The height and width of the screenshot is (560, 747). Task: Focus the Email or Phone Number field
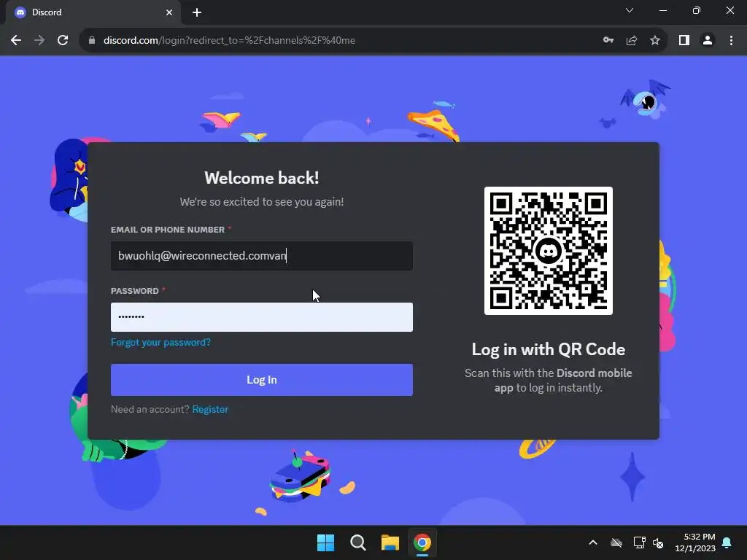pyautogui.click(x=262, y=256)
